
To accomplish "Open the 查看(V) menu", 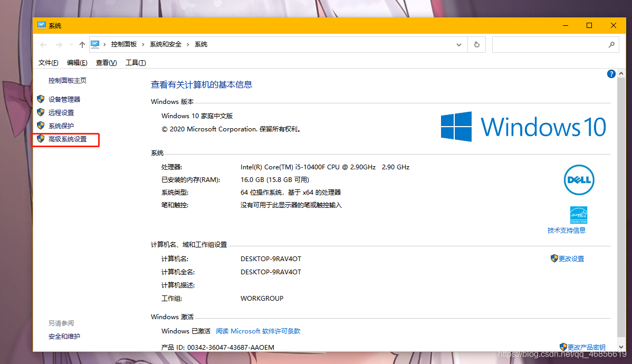I will pos(107,63).
